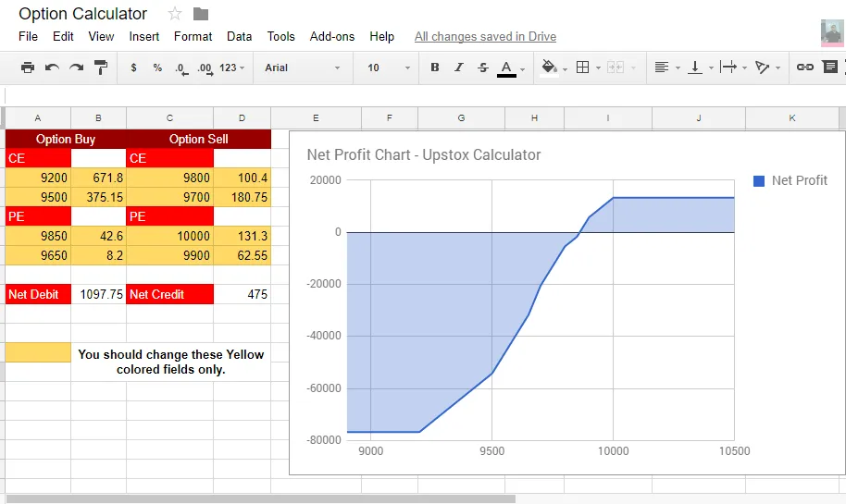
Task: Open the move-to-folder icon
Action: click(x=201, y=14)
